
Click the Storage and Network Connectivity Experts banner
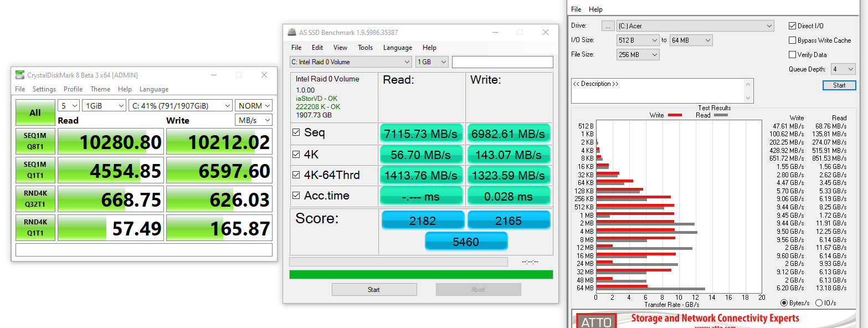point(715,319)
